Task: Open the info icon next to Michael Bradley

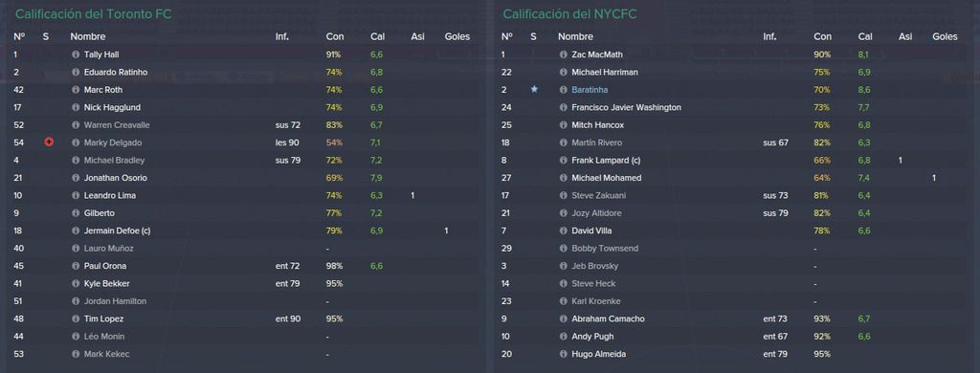Action: [76, 160]
